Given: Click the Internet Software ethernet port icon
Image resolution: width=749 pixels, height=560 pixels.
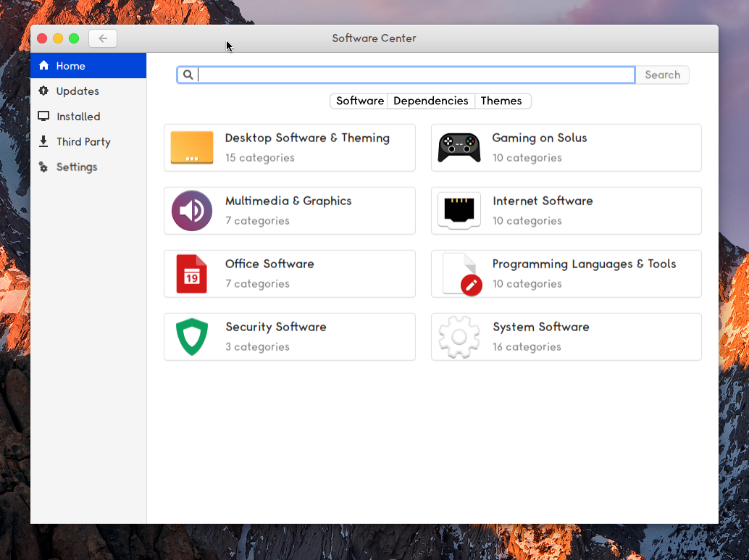Looking at the screenshot, I should pos(459,211).
